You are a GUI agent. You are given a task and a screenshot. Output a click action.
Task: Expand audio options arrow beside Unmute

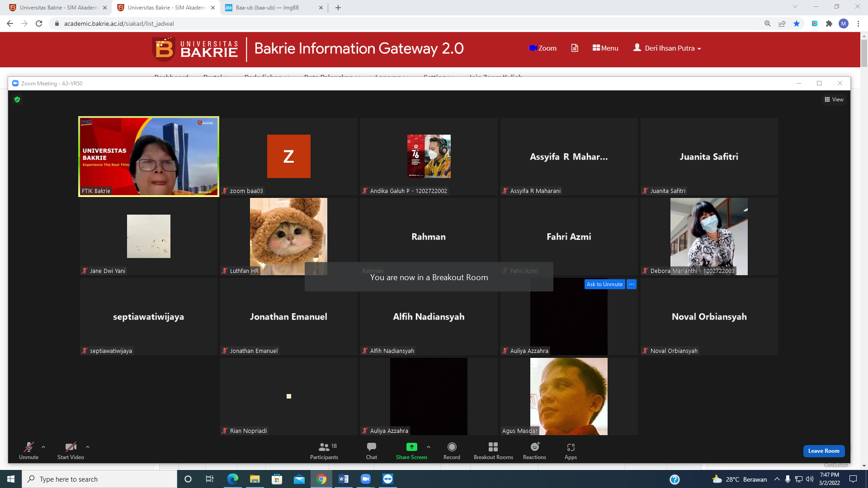pos(43,447)
